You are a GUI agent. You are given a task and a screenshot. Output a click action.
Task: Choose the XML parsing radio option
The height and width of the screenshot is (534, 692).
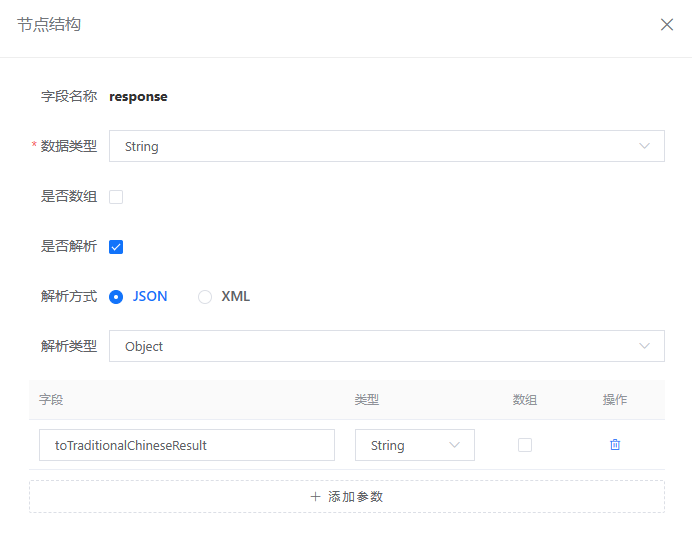(x=205, y=297)
